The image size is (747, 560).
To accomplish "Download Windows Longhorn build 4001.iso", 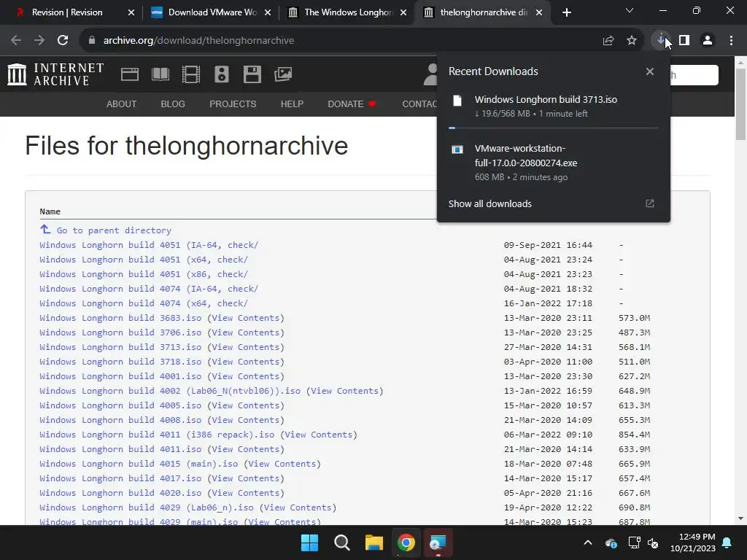I will (x=120, y=376).
